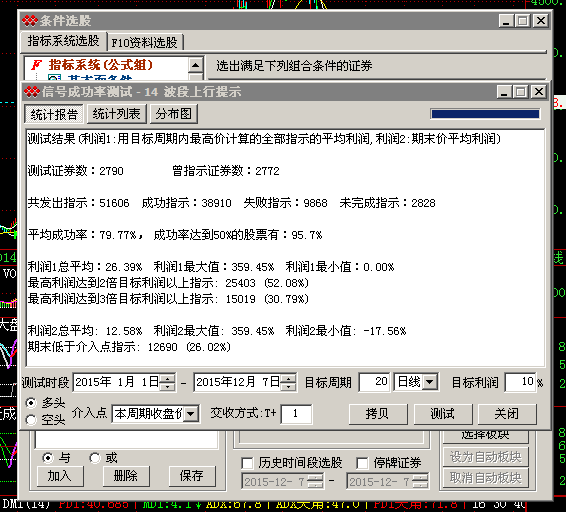Select the 多头 radio button

pyautogui.click(x=31, y=403)
